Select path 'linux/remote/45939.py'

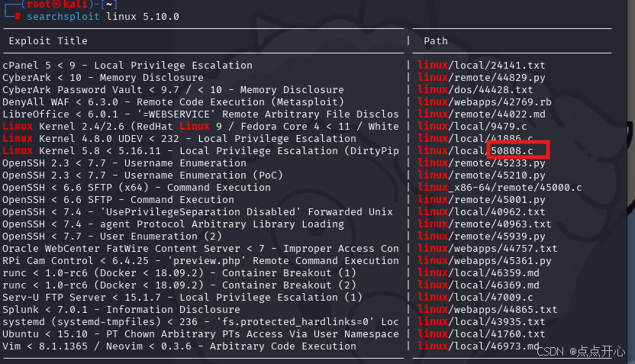tap(481, 236)
